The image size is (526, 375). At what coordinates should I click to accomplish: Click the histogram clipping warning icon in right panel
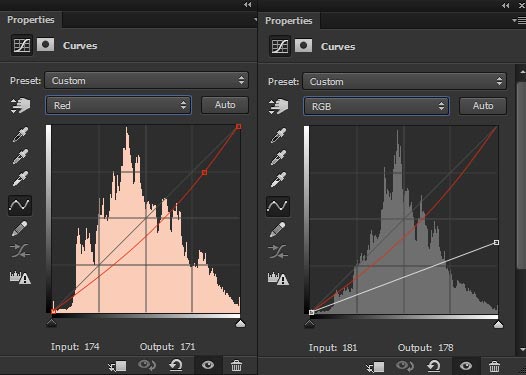pos(278,278)
